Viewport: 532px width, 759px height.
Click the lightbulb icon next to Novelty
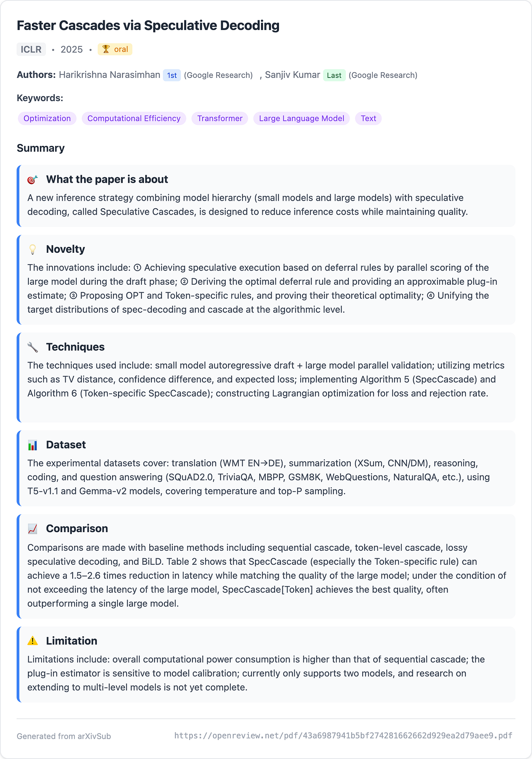(33, 250)
